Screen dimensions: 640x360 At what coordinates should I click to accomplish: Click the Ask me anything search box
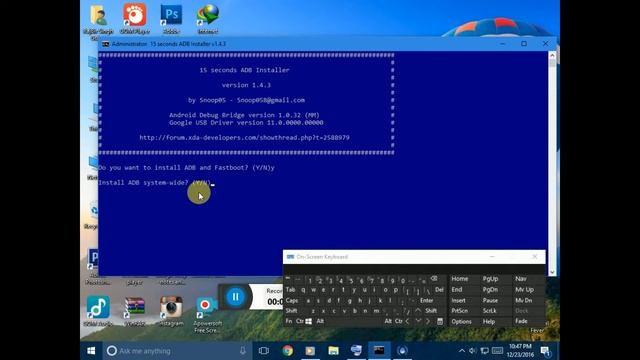click(x=176, y=351)
